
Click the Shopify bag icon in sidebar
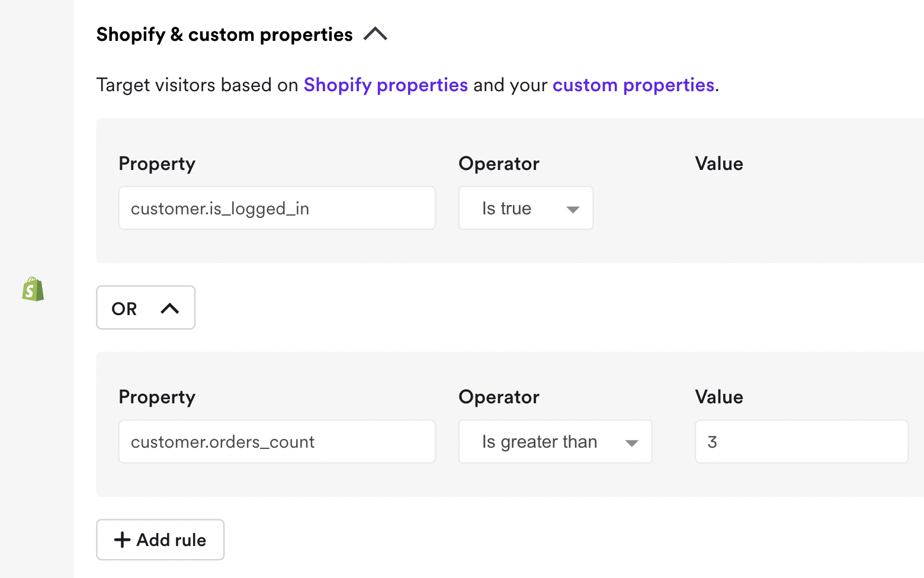[33, 289]
